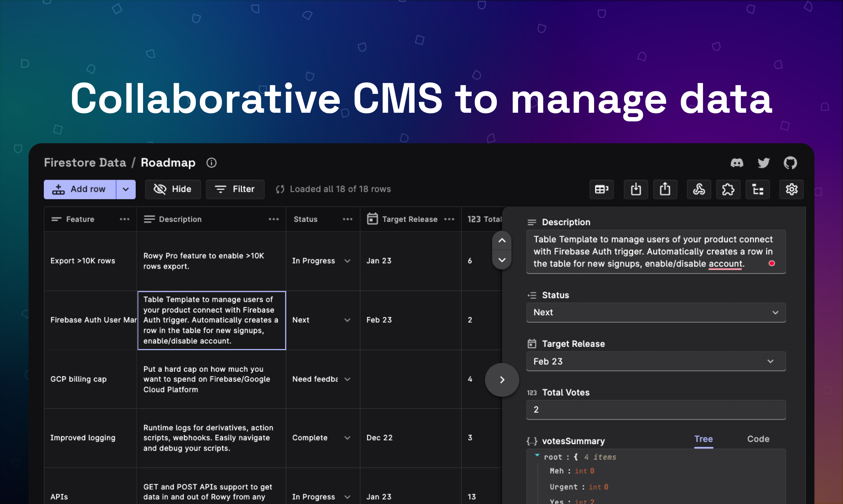Click 'Loaded all 18 of 18 rows' status
The image size is (843, 504).
pyautogui.click(x=340, y=189)
